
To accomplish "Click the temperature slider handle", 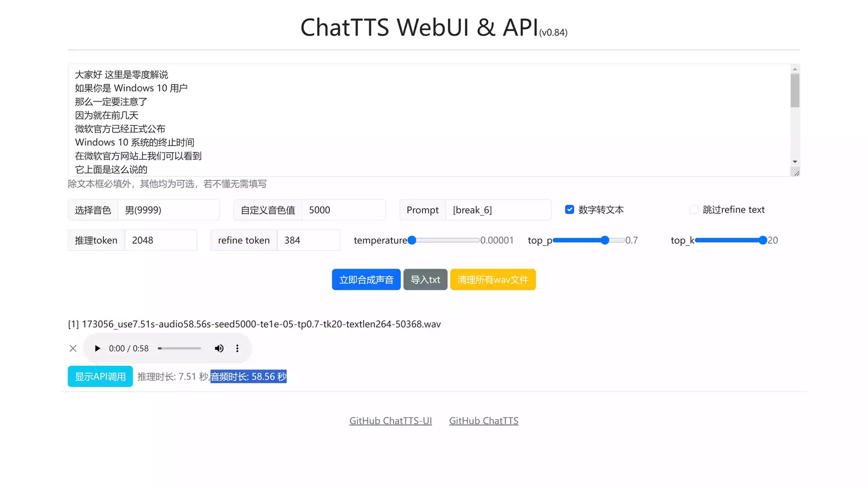I will (x=412, y=240).
